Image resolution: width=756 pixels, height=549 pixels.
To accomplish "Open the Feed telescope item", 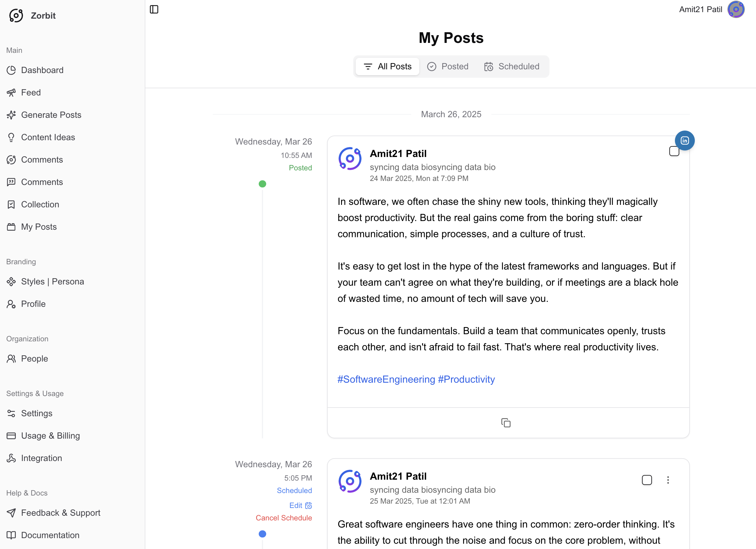I will (31, 92).
